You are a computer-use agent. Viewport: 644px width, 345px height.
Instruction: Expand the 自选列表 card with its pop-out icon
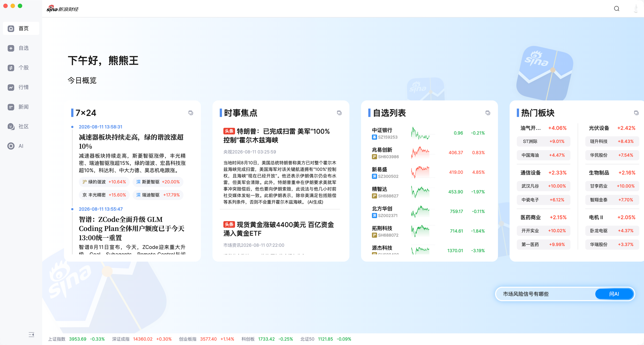488,113
